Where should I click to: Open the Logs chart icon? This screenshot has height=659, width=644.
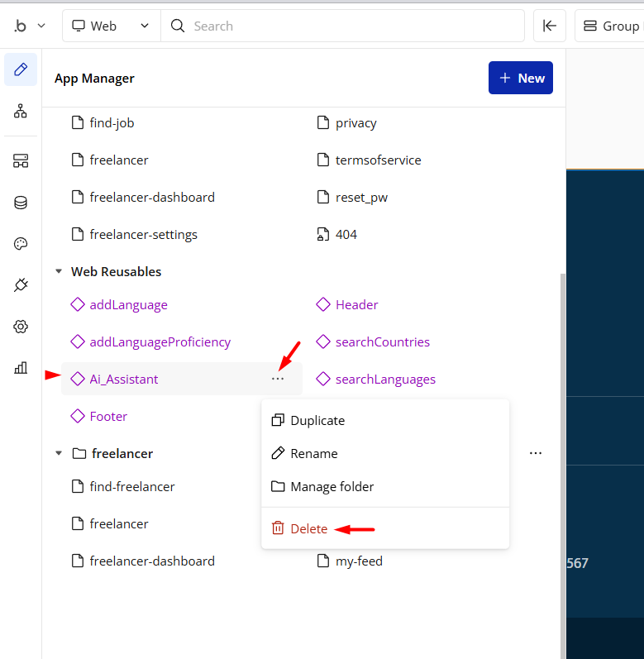point(21,368)
